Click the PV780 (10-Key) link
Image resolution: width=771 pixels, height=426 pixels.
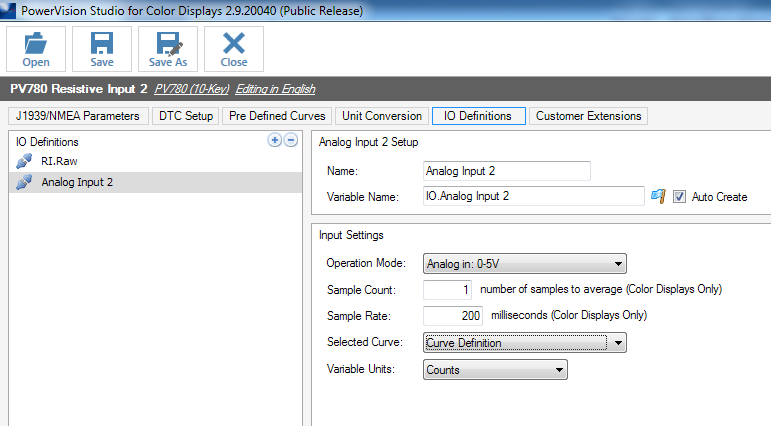(x=192, y=89)
